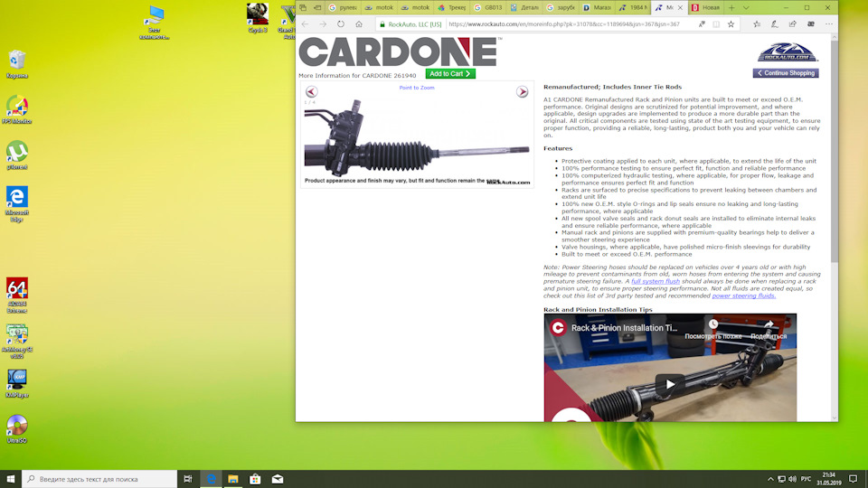Open a new browser tab
The width and height of the screenshot is (868, 488).
tap(731, 8)
